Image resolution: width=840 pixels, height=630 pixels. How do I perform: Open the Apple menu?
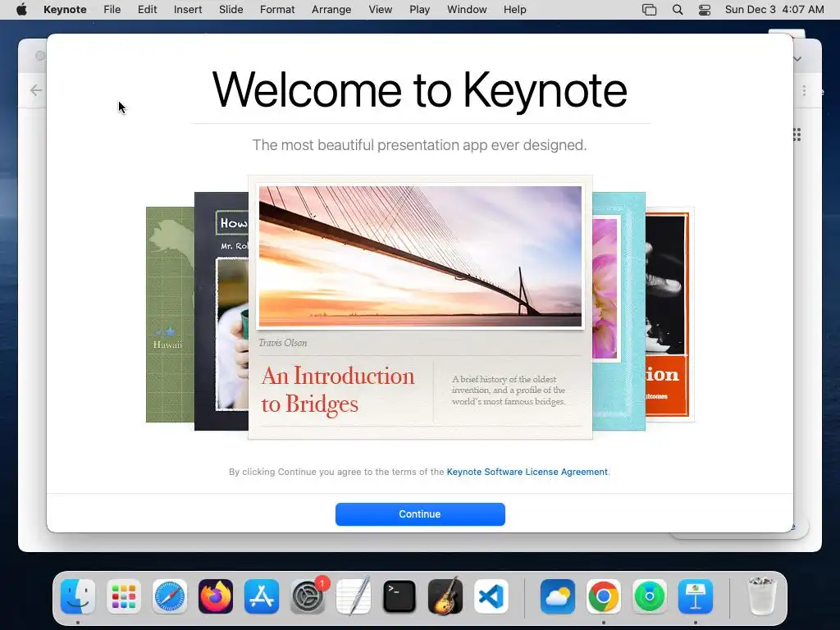pyautogui.click(x=21, y=10)
